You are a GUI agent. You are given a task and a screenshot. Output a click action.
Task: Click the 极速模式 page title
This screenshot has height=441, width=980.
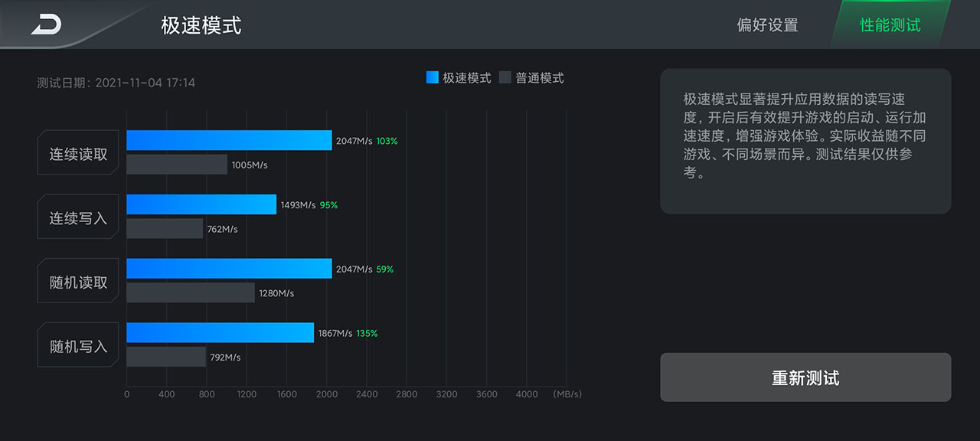click(201, 25)
